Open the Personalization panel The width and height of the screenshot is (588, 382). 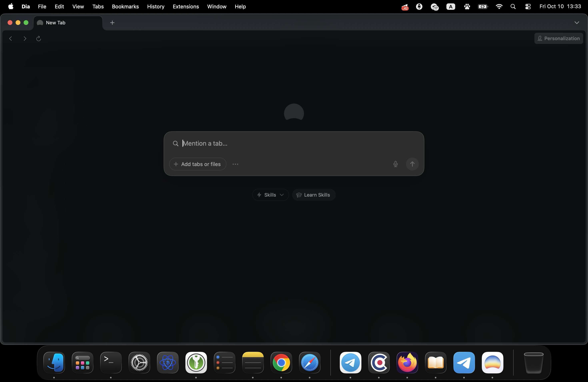[558, 39]
